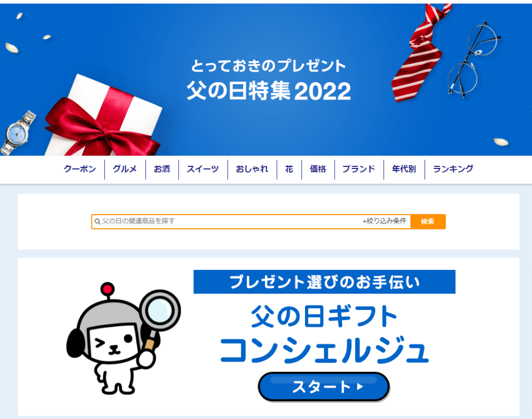Open the クーポン navigation tab
Image resolution: width=532 pixels, height=419 pixels.
click(x=79, y=169)
